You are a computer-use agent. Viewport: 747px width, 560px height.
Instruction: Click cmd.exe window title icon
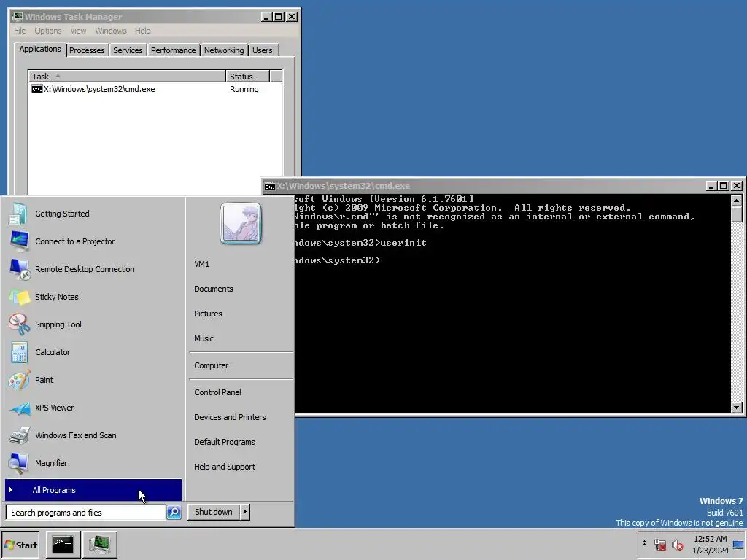[x=270, y=186]
